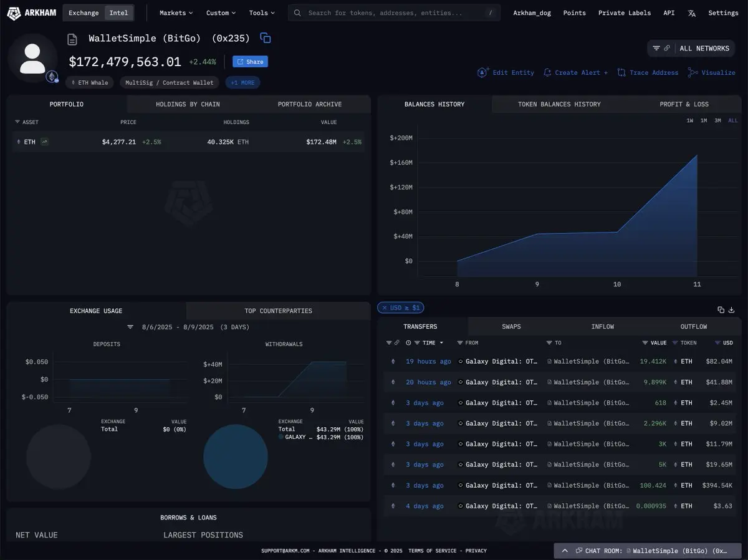Expand chat room with up chevron
Image resolution: width=748 pixels, height=560 pixels.
click(x=565, y=551)
